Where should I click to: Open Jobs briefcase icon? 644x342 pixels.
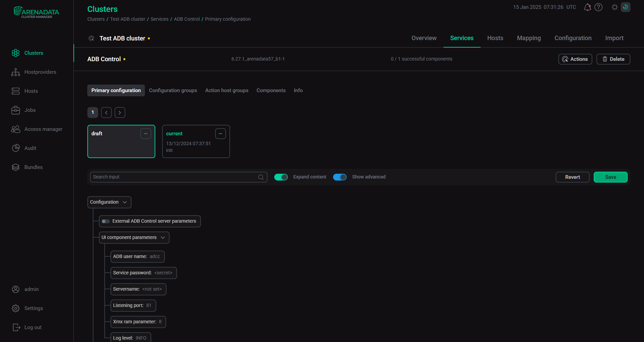pos(16,110)
